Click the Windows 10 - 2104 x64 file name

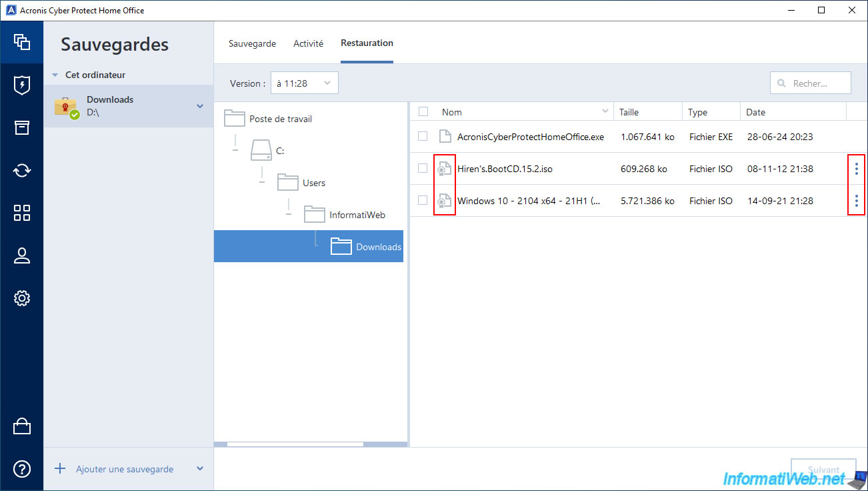tap(529, 201)
